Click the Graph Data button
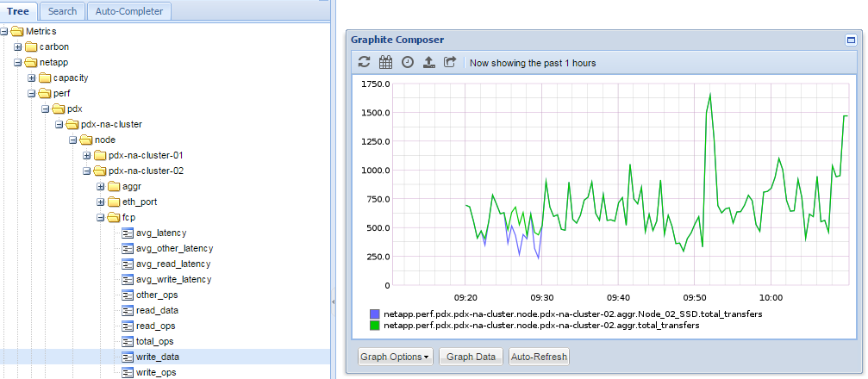 (x=470, y=356)
